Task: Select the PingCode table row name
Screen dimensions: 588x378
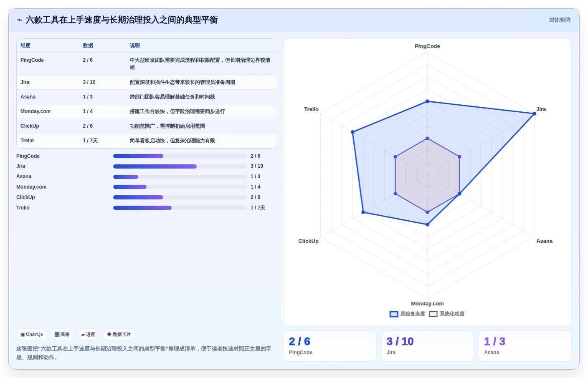Action: tap(32, 60)
